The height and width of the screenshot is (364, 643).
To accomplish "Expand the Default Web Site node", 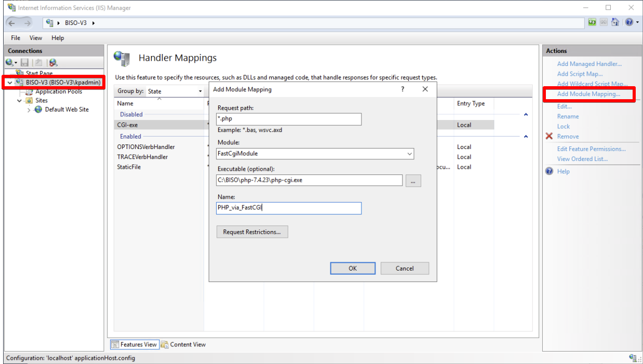I will coord(29,110).
